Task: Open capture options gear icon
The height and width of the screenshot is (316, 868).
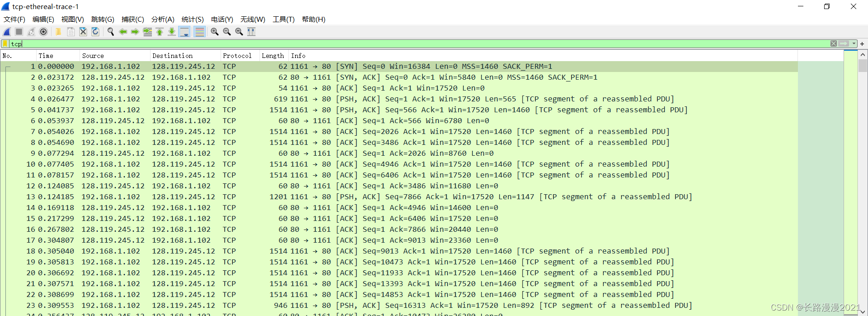Action: [x=43, y=32]
